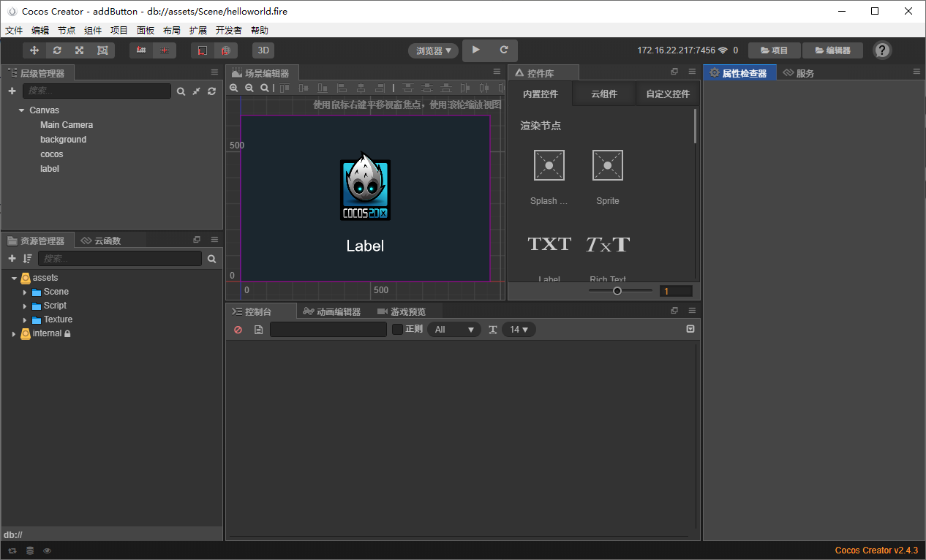This screenshot has width=926, height=560.
Task: Focus the 资源管理器 search field
Action: click(120, 259)
